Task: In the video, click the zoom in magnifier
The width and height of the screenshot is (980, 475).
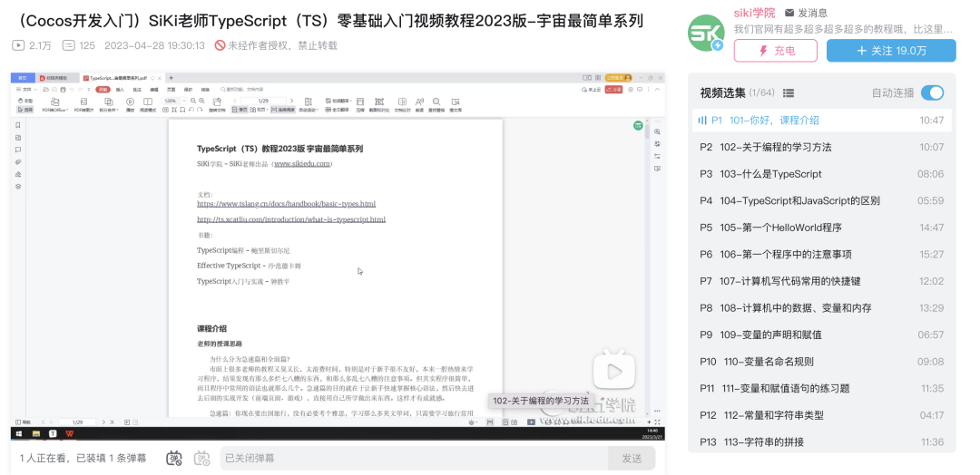Action: [201, 101]
